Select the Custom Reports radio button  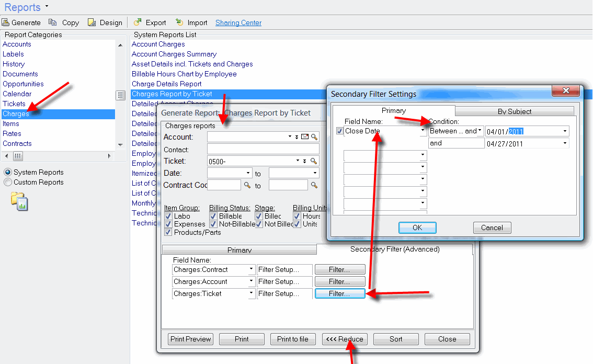click(8, 182)
